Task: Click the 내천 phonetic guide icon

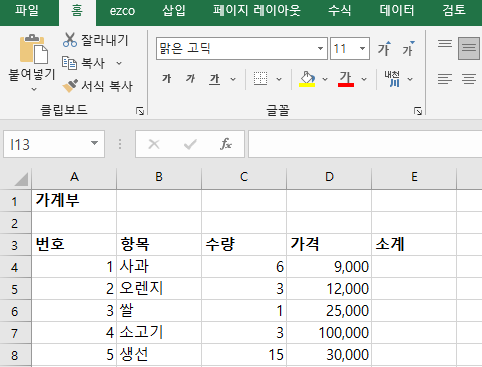Action: click(x=392, y=79)
